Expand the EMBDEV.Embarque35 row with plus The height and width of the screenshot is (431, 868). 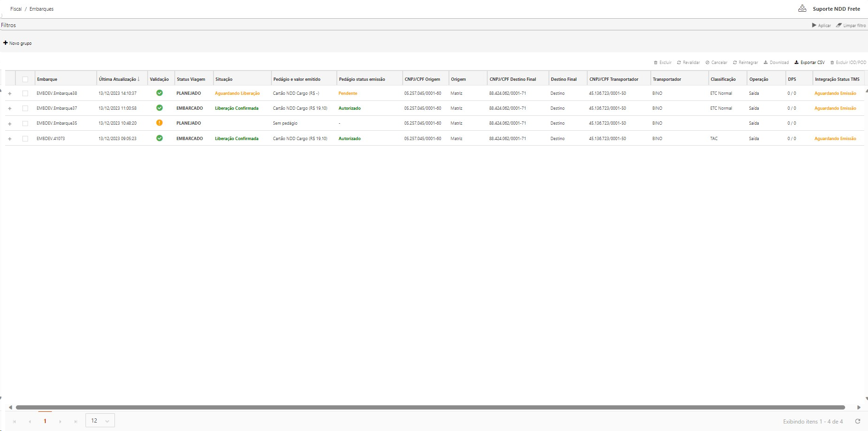[10, 124]
